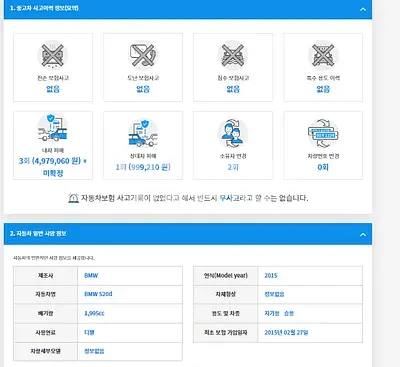This screenshot has height=367, width=400.
Task: Collapse the 자동차 일반 사양 정보 section chevron
Action: pyautogui.click(x=363, y=234)
